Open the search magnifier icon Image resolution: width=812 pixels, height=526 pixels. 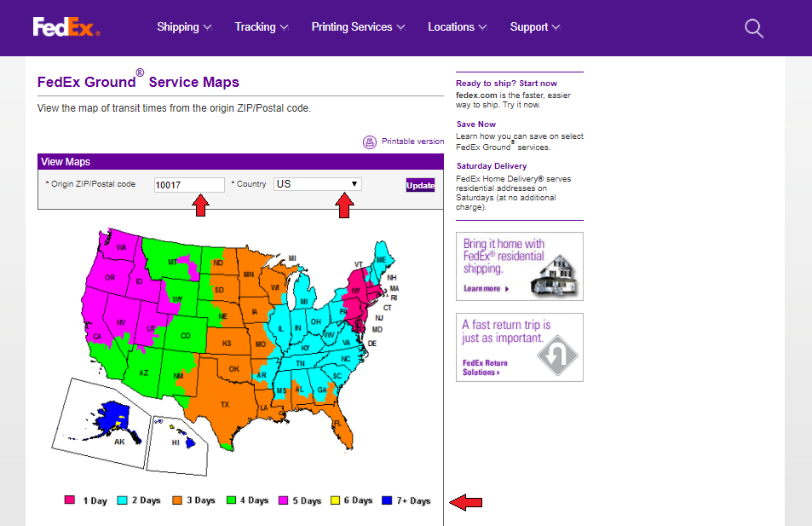coord(754,28)
